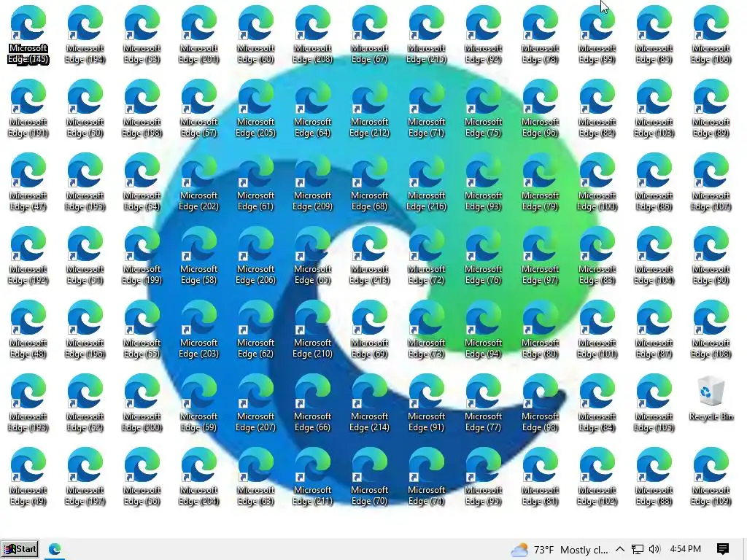Select the Microsoft Edge (212) shortcut icon
This screenshot has height=560, width=747.
[369, 108]
